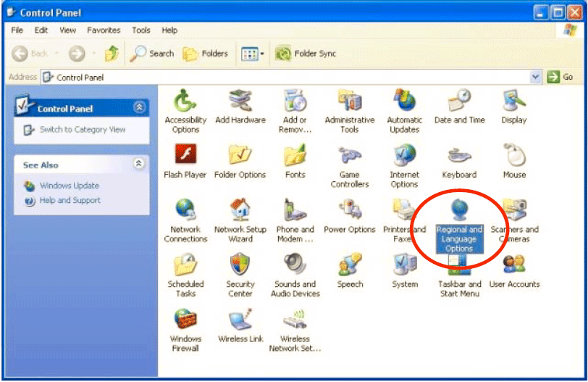Go up one folder level
588x382 pixels.
click(x=112, y=54)
